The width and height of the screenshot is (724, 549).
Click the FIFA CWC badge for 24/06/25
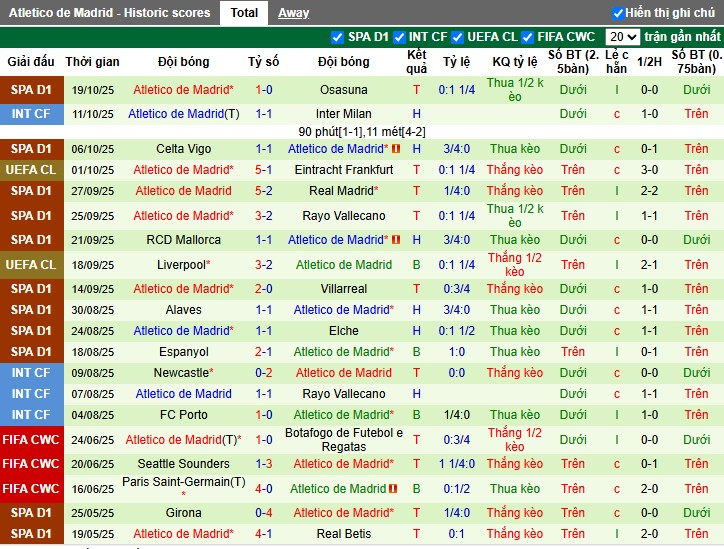[x=31, y=440]
